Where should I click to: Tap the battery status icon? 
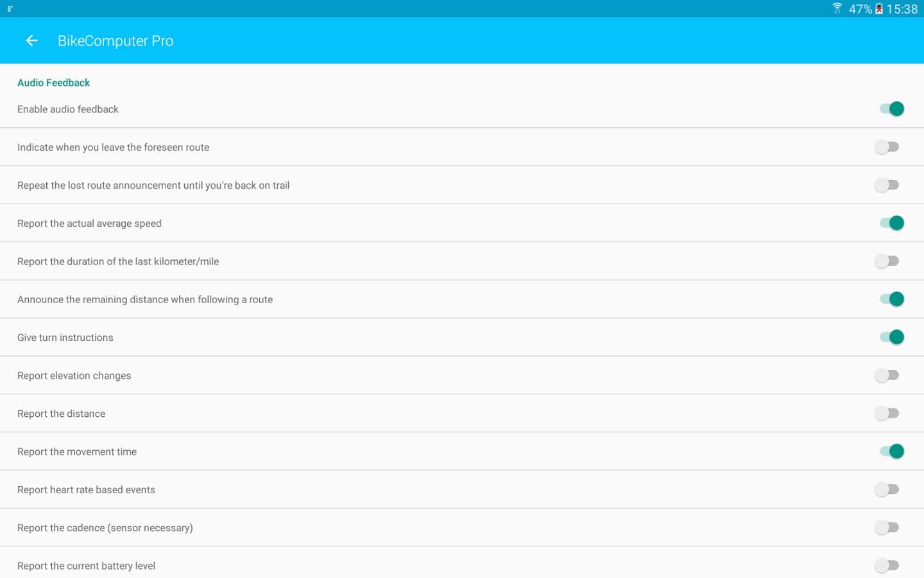878,9
